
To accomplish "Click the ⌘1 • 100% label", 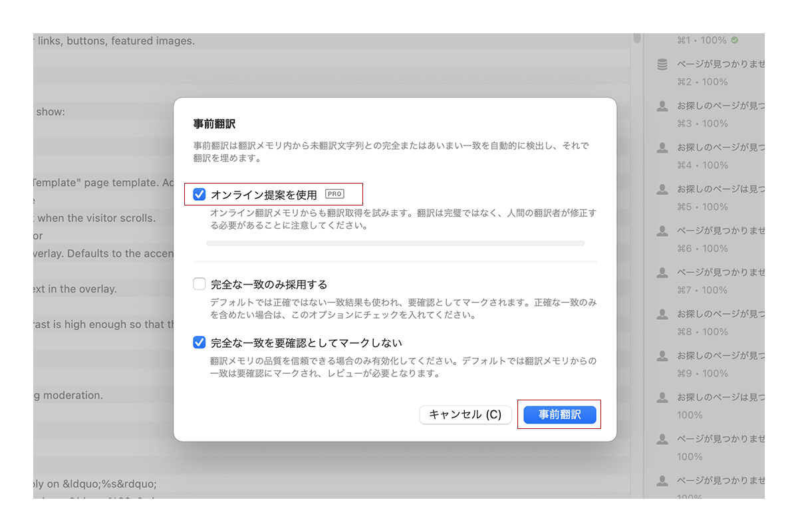I will pos(702,40).
